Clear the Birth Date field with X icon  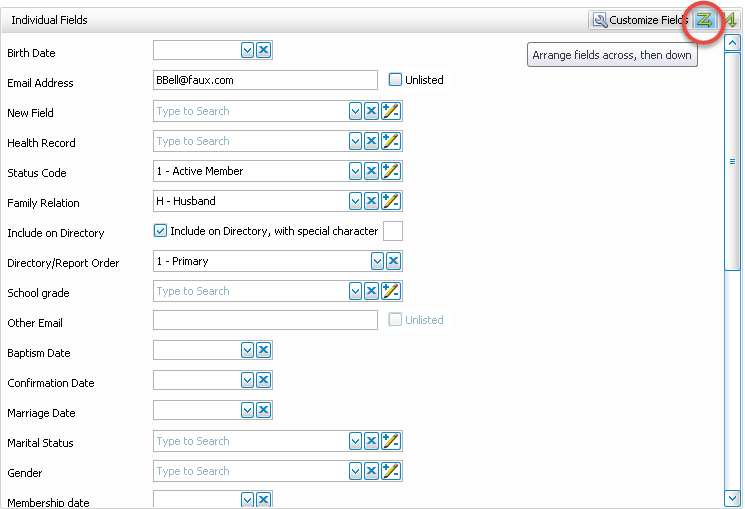pos(263,51)
